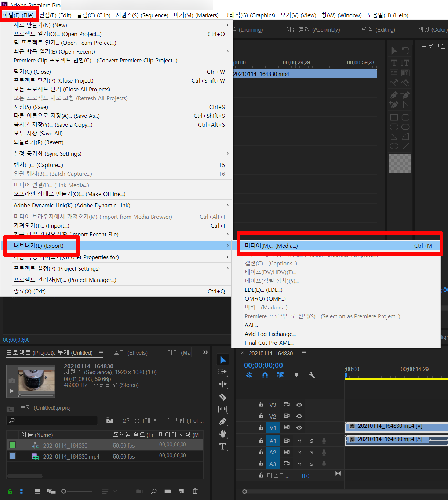Switch Project panel to Icon view
This screenshot has width=448, height=500.
click(x=37, y=491)
